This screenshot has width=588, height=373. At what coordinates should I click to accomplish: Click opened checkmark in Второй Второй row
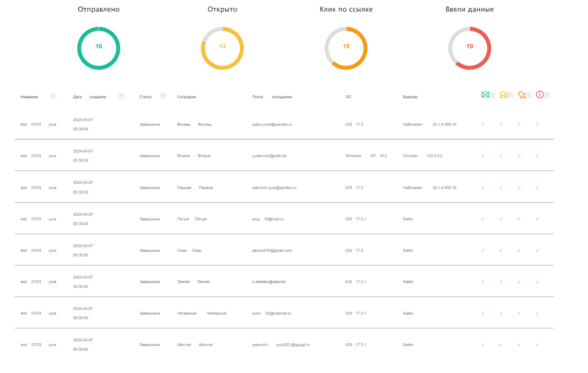[x=501, y=156]
